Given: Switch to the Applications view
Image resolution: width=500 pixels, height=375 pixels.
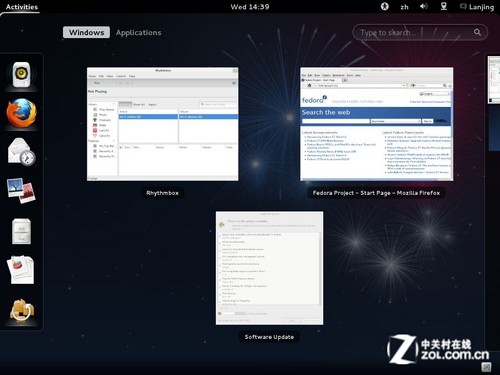Looking at the screenshot, I should (138, 32).
